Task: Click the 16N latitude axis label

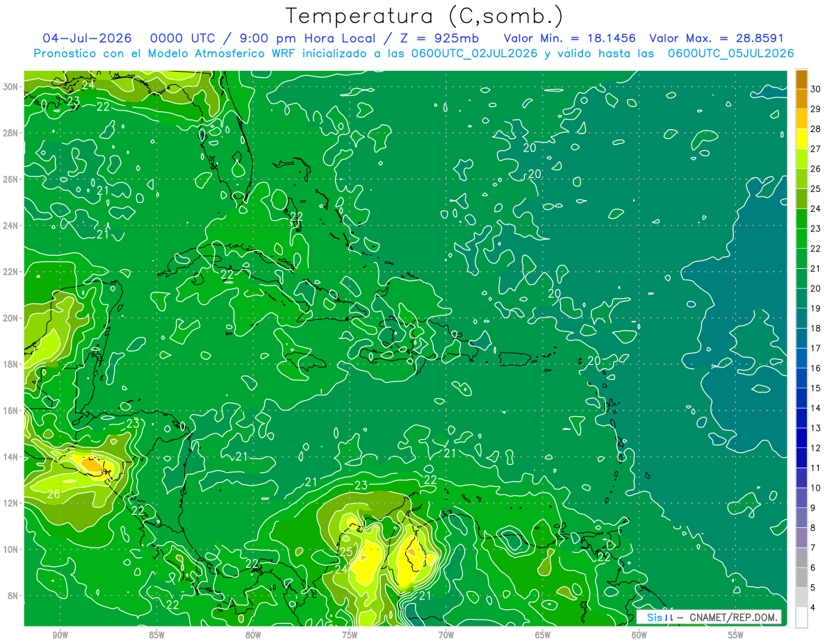Action: pyautogui.click(x=10, y=411)
